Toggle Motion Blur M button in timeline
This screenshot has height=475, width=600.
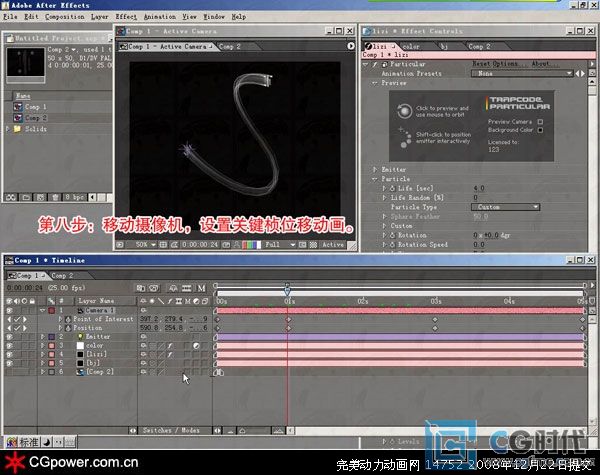201,288
